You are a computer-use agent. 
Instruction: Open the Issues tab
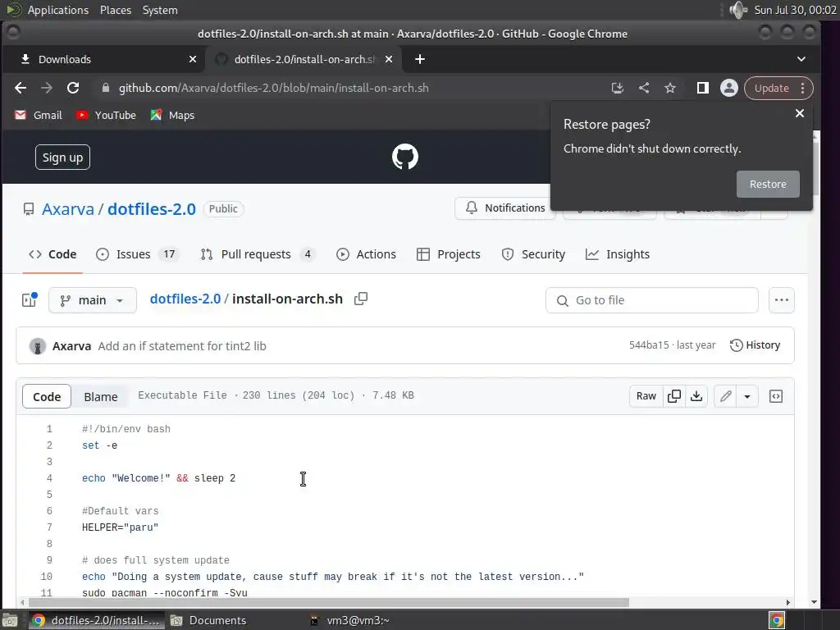[136, 254]
